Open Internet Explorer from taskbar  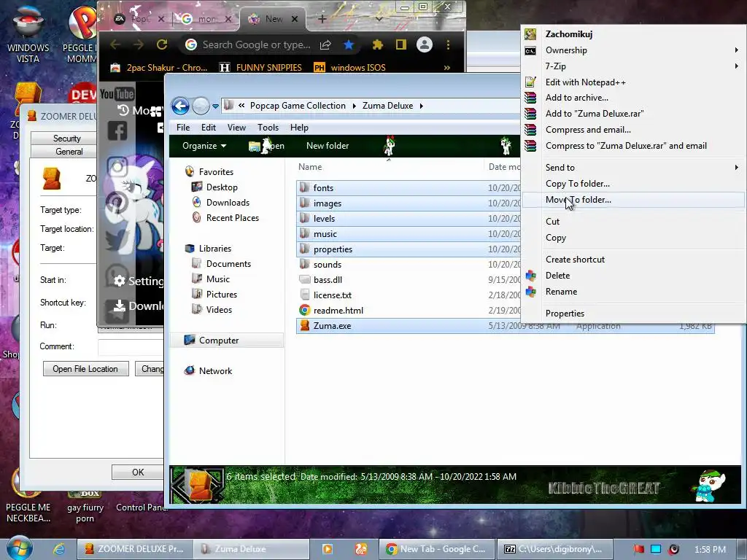point(59,549)
